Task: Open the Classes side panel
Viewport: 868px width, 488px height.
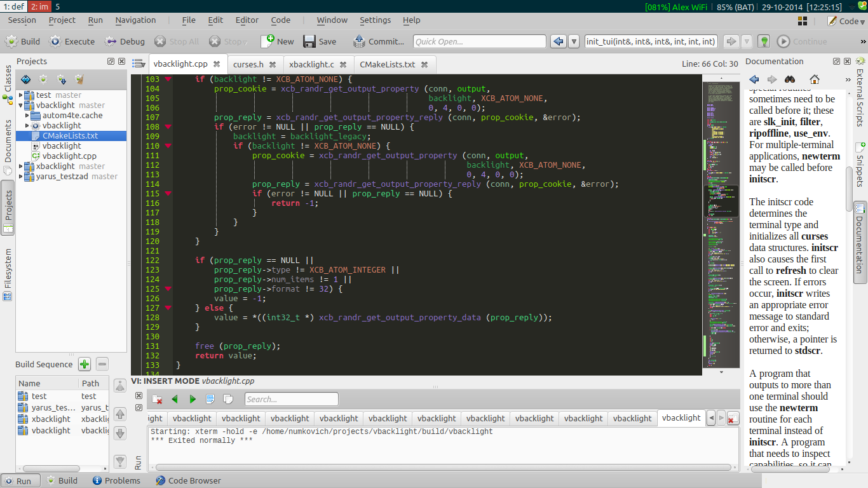Action: click(x=8, y=84)
